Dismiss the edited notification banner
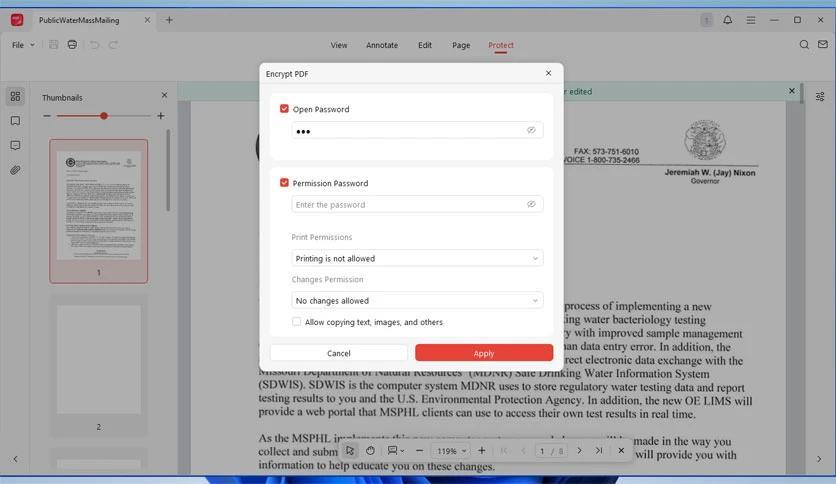836x484 pixels. pos(792,91)
